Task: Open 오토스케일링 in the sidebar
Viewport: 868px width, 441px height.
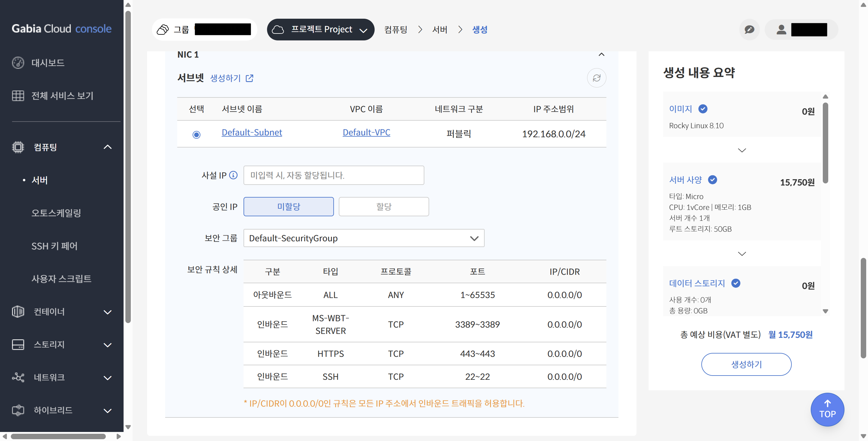Action: coord(56,213)
